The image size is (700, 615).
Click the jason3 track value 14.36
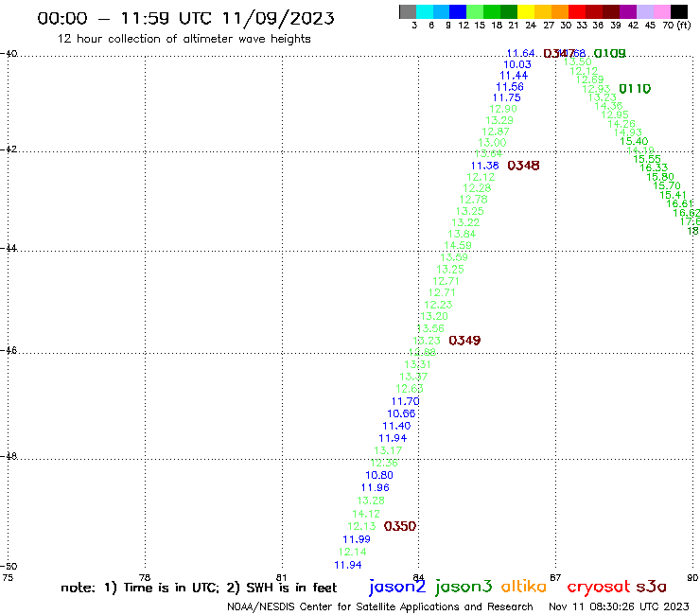(x=608, y=106)
